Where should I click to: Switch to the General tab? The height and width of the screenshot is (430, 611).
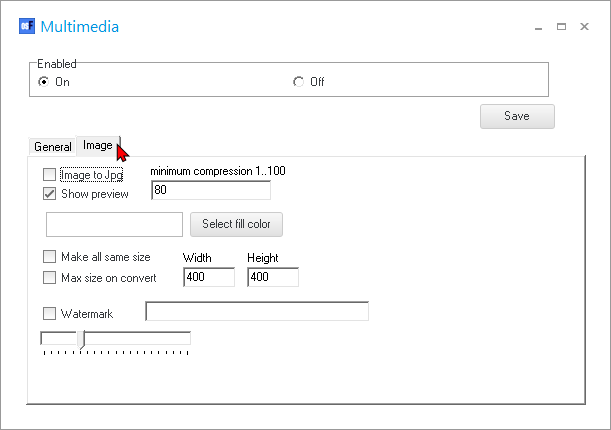[52, 147]
